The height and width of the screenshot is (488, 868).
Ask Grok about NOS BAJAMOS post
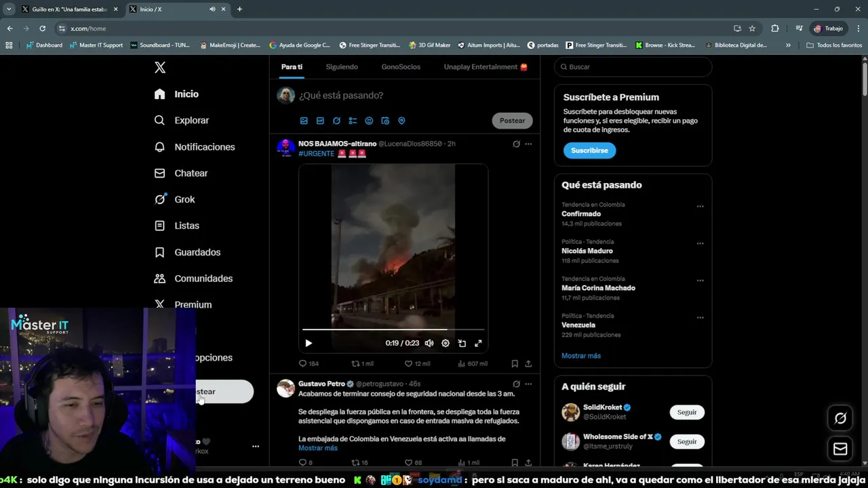516,144
